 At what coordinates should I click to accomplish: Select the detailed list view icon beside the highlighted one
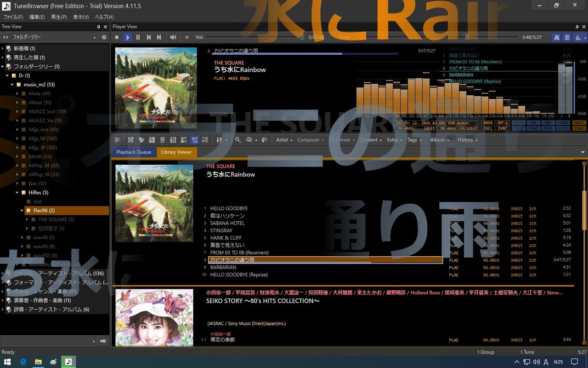(205, 140)
